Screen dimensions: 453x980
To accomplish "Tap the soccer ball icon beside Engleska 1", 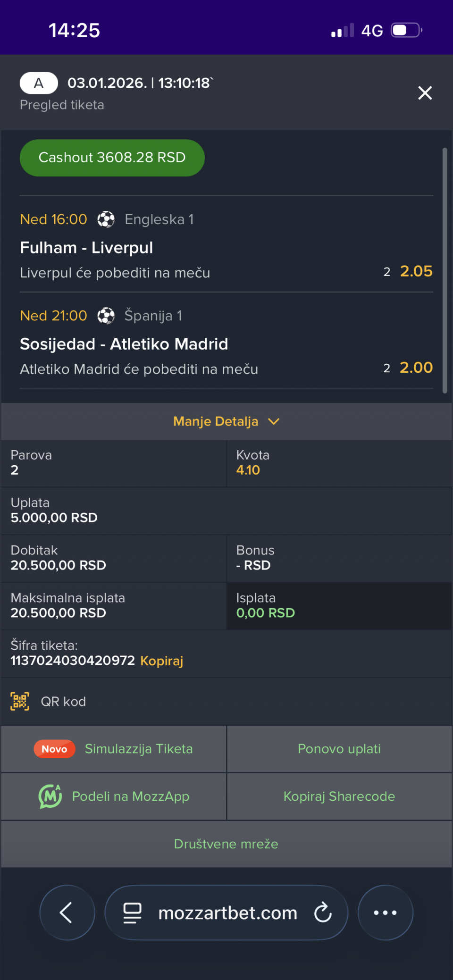I will [106, 219].
